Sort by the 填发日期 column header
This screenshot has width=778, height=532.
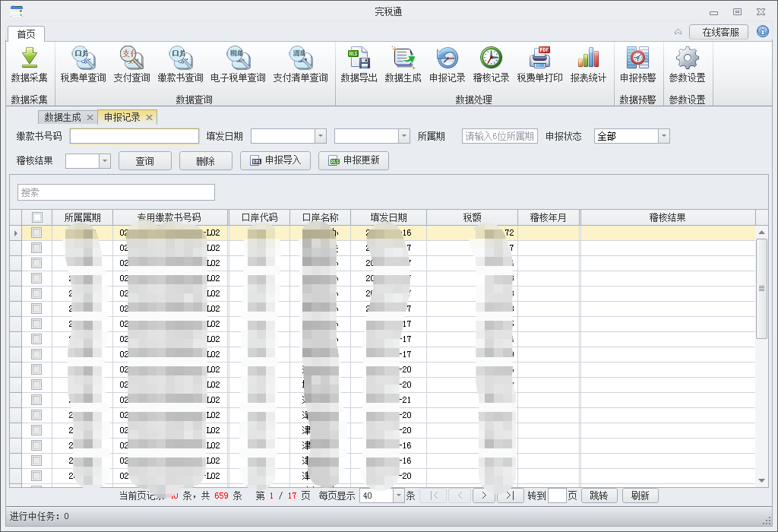point(388,217)
